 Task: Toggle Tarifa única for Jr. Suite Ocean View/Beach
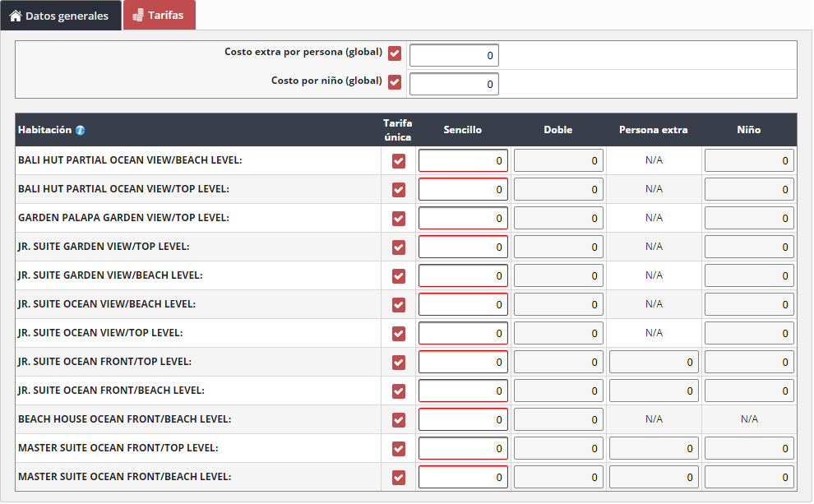click(399, 305)
